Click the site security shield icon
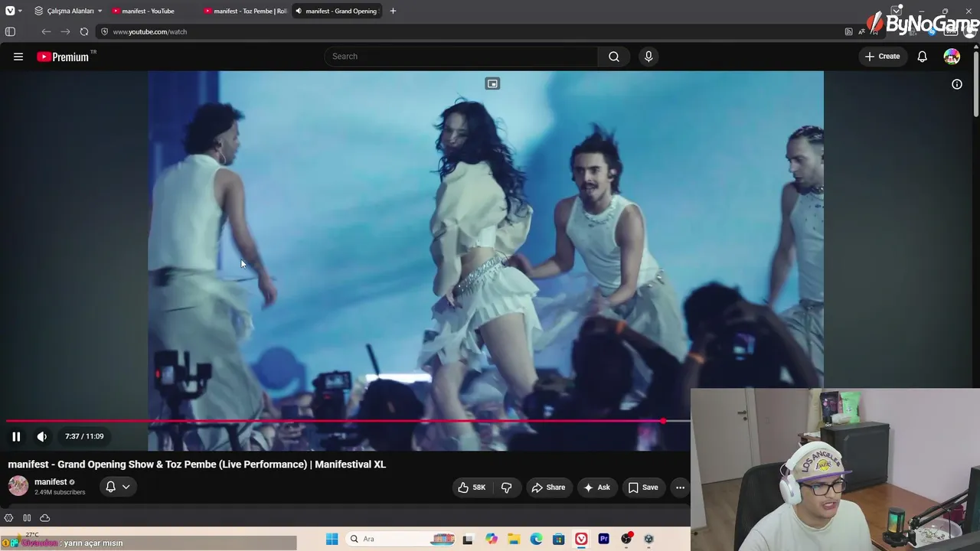The height and width of the screenshot is (551, 980). coord(105,31)
